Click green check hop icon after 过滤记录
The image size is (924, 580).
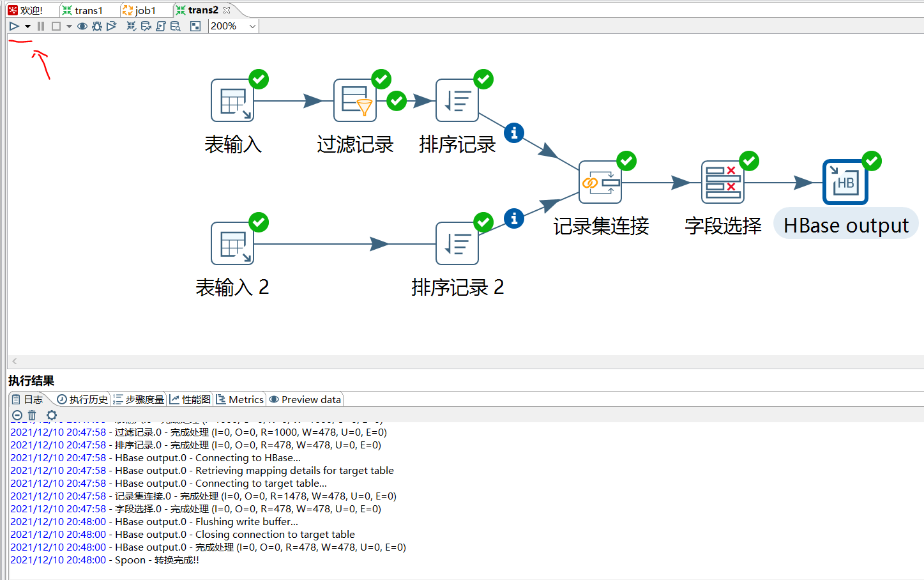click(x=397, y=100)
